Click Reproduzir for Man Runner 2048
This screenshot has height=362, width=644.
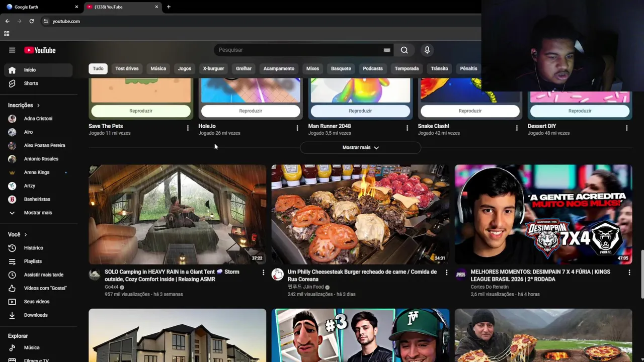click(360, 111)
